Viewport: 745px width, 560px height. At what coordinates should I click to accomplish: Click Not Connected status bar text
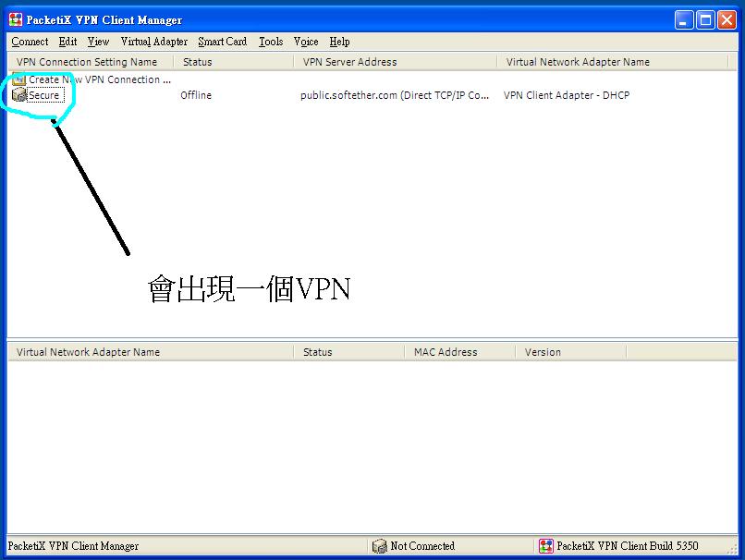click(x=422, y=546)
